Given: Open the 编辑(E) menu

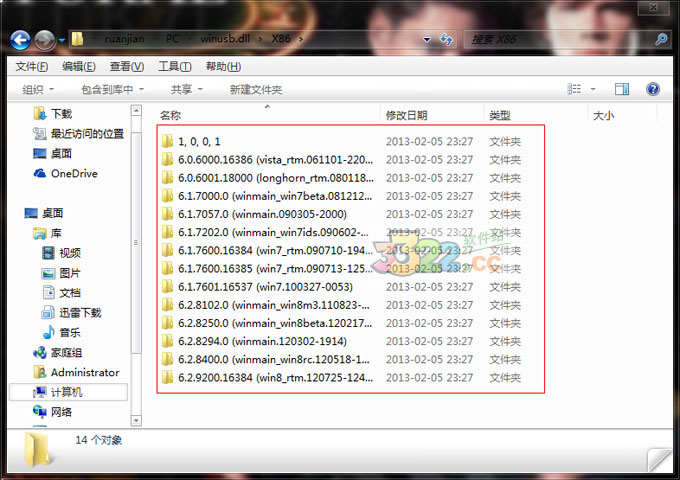Looking at the screenshot, I should click(78, 66).
